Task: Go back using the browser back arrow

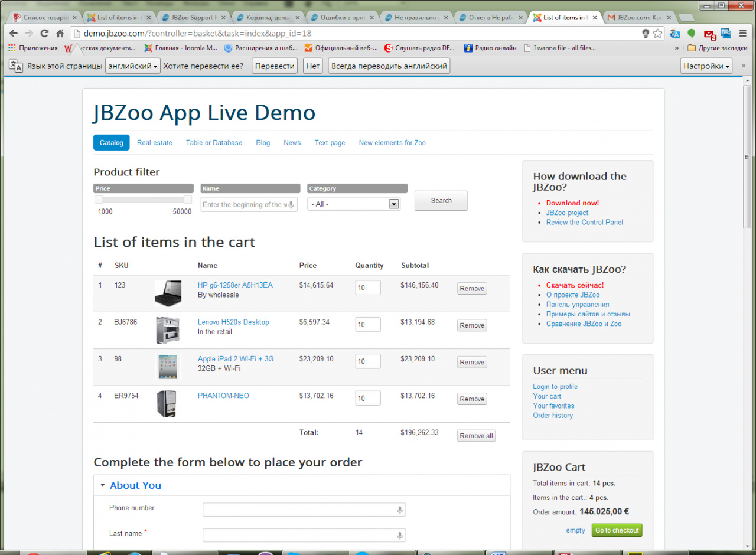Action: pos(14,33)
